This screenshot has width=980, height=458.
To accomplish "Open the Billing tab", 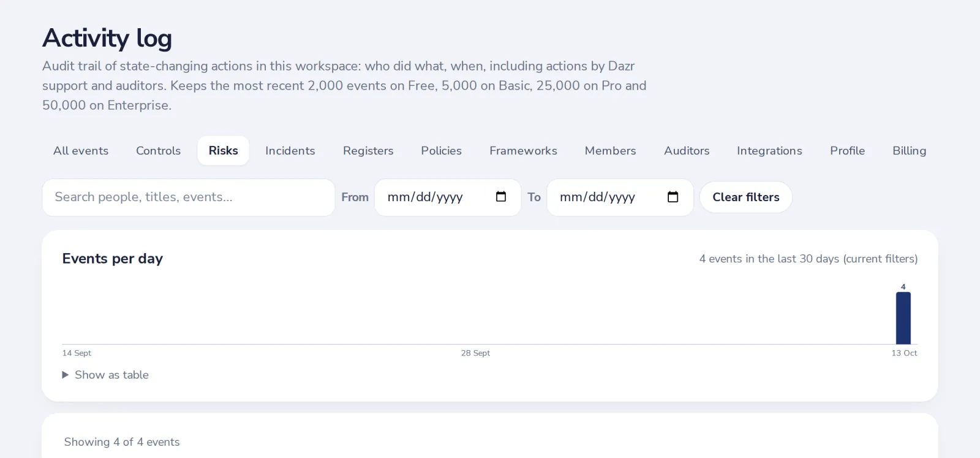I will pos(909,151).
